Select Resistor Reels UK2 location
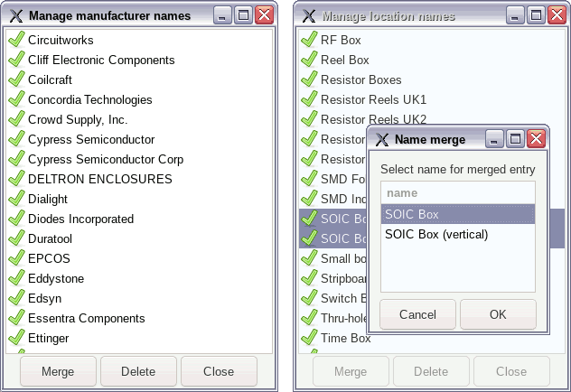Screen dimensions: 571x392 pyautogui.click(x=432, y=118)
